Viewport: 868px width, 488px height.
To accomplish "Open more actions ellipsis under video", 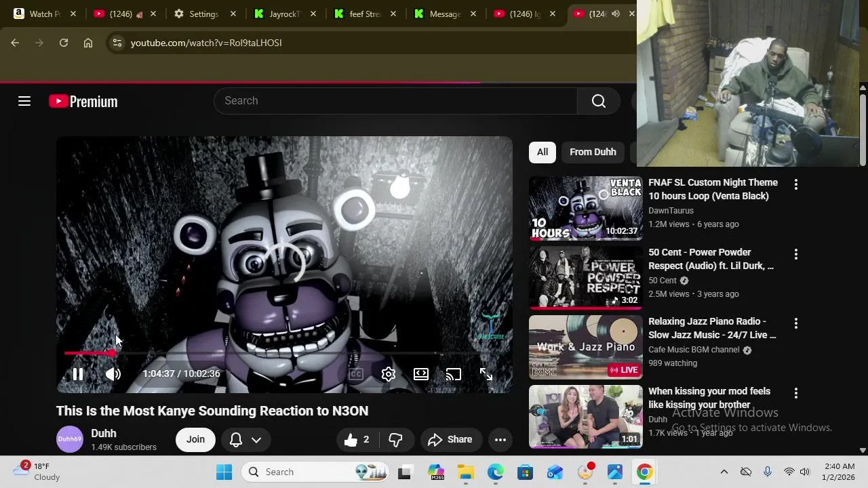I will click(x=500, y=440).
